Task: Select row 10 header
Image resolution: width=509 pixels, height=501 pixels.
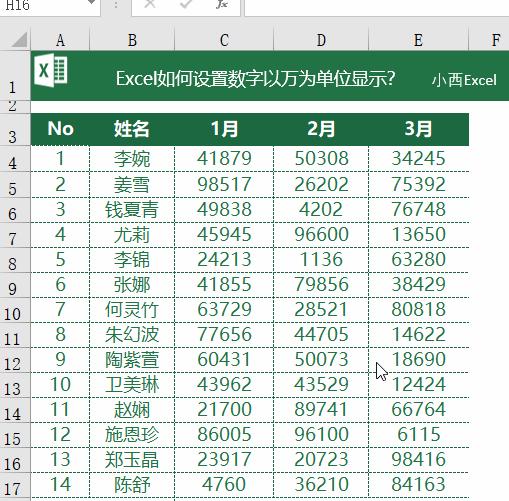Action: [15, 310]
